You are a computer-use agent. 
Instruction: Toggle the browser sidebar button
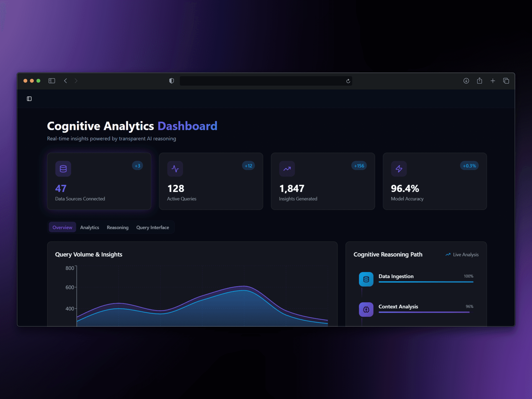tap(52, 81)
